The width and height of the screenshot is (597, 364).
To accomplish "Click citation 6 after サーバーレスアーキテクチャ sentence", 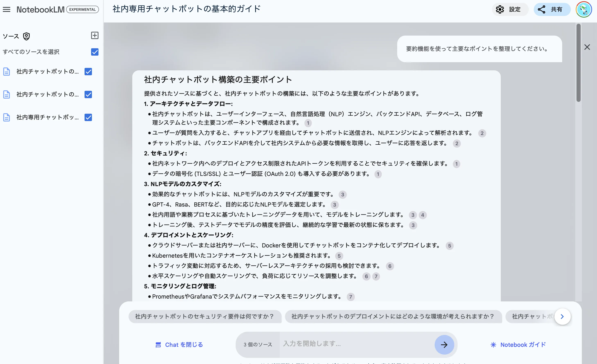I will pyautogui.click(x=390, y=266).
